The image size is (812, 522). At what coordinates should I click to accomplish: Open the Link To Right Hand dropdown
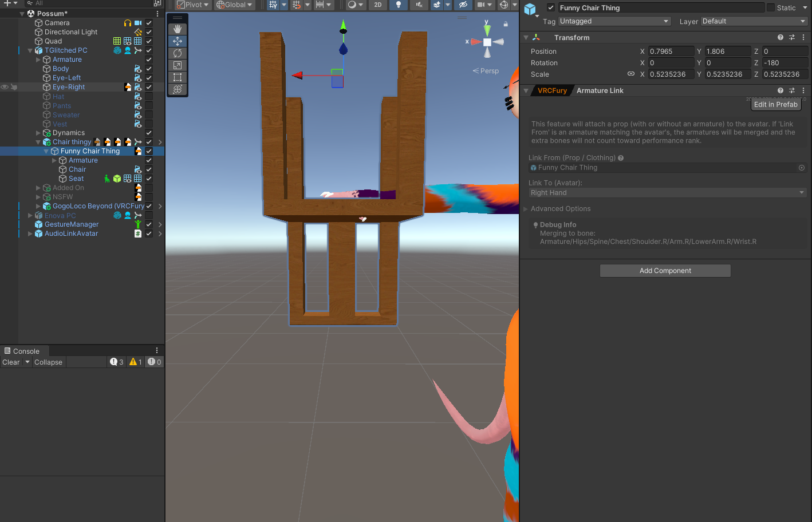667,193
